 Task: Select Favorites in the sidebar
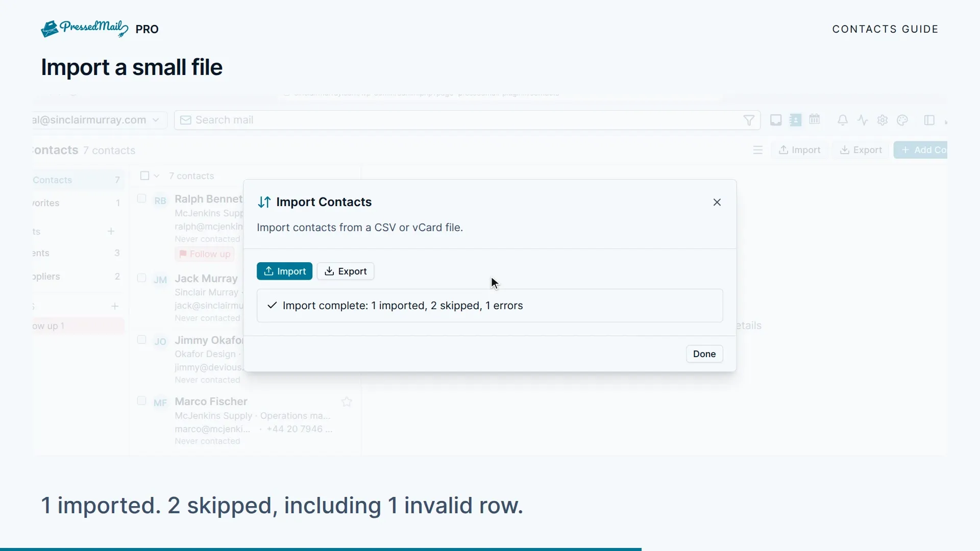pyautogui.click(x=78, y=203)
